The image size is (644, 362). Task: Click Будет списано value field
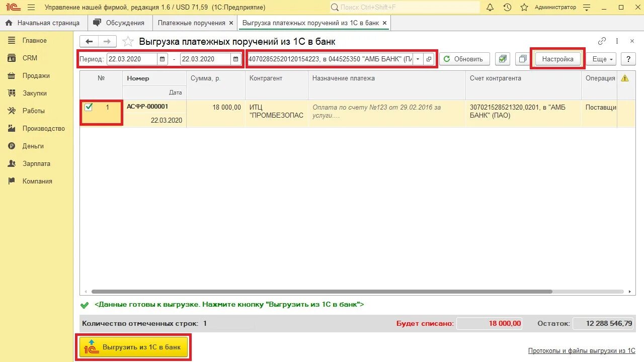click(490, 323)
